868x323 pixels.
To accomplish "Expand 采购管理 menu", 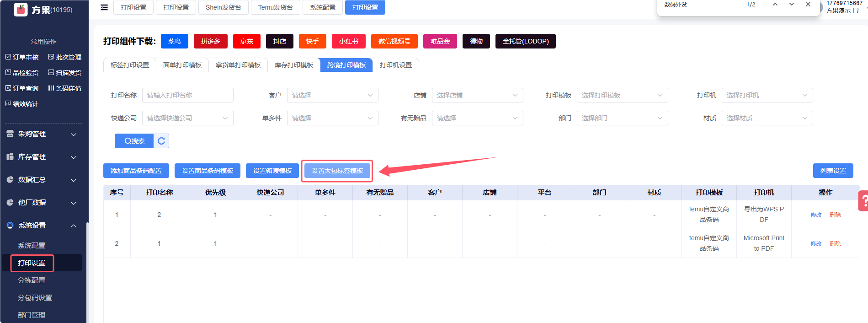I will point(44,134).
